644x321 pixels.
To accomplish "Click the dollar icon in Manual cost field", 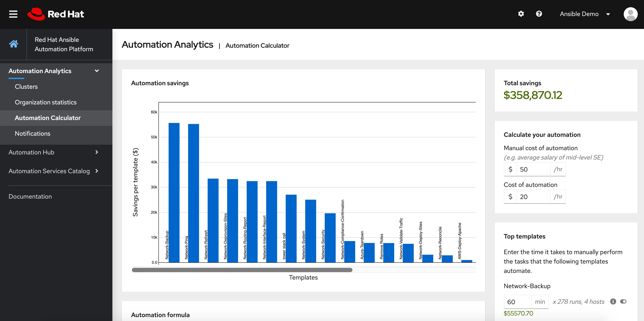I will pos(510,169).
